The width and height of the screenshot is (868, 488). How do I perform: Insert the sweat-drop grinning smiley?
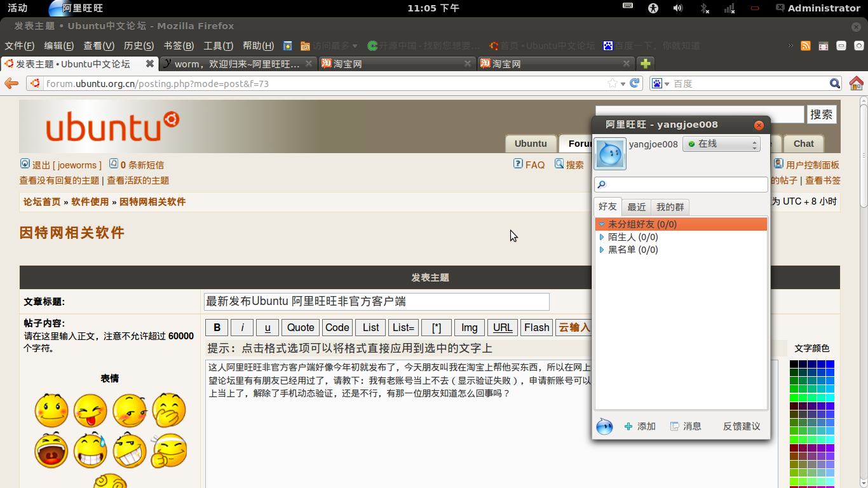click(90, 451)
